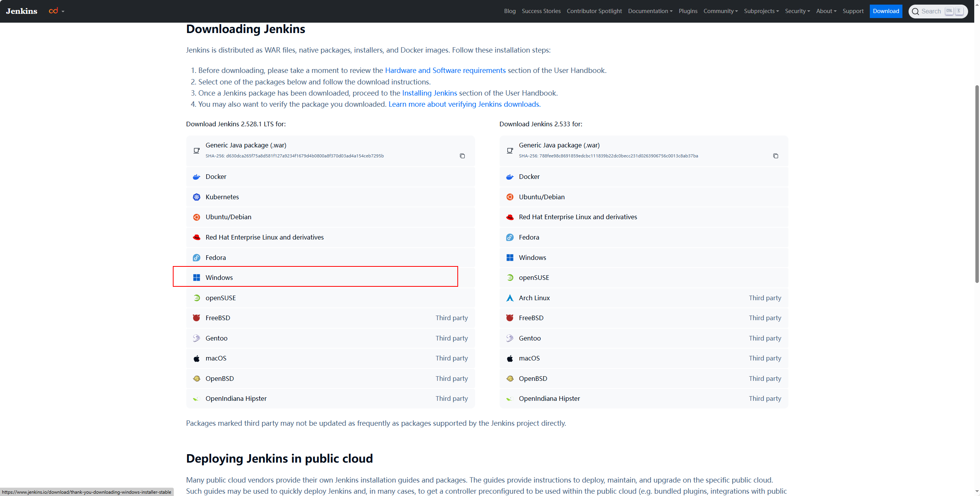
Task: Click the Arch Linux logo icon
Action: click(510, 298)
